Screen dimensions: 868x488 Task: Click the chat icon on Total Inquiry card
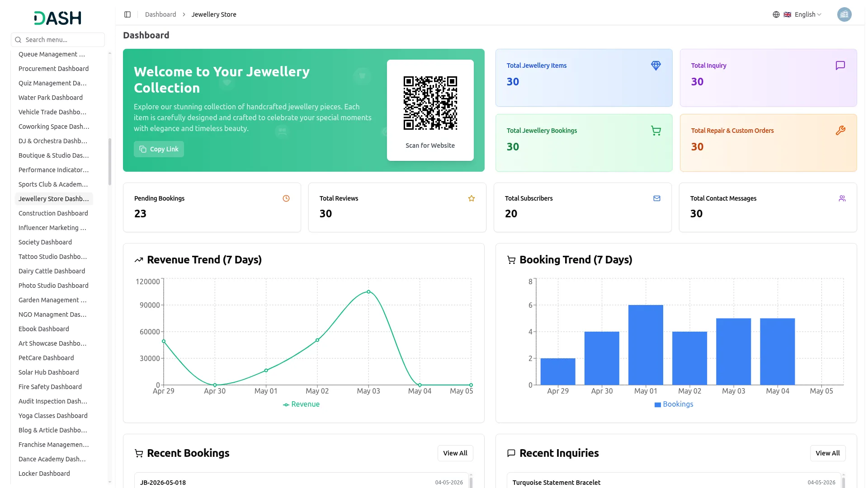coord(840,66)
